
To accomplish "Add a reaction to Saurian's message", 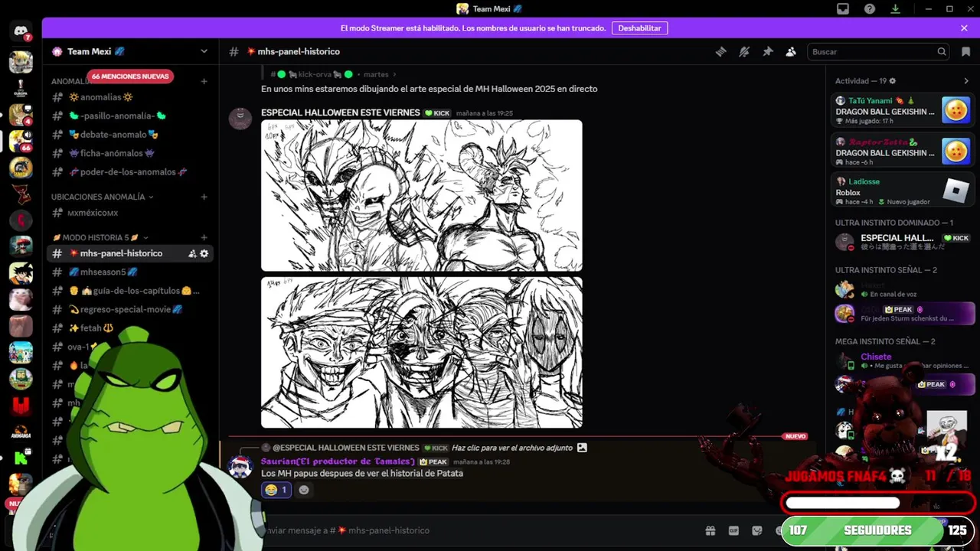I will coord(304,490).
